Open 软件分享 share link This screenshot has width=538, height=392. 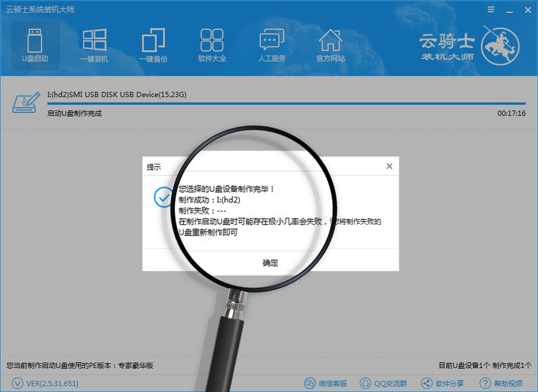pyautogui.click(x=450, y=383)
